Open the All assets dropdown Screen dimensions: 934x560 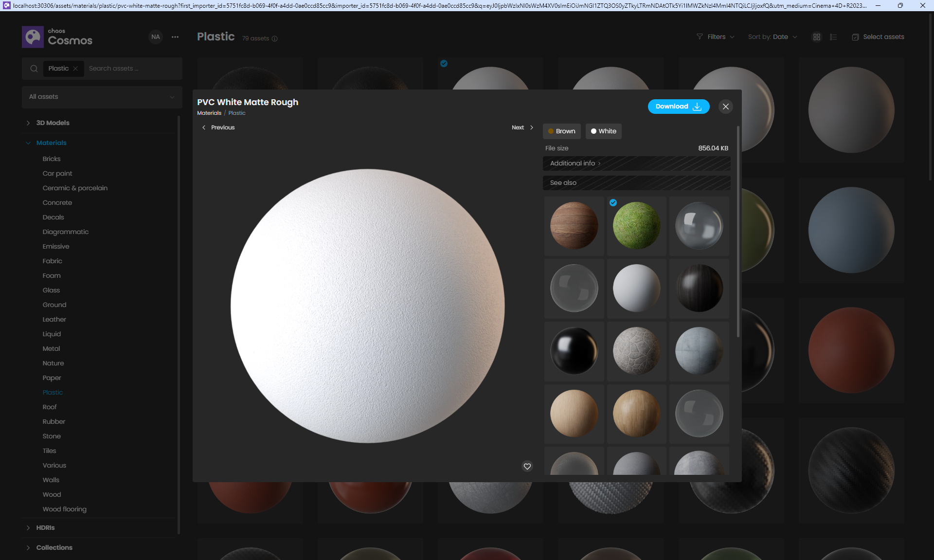[x=102, y=97]
